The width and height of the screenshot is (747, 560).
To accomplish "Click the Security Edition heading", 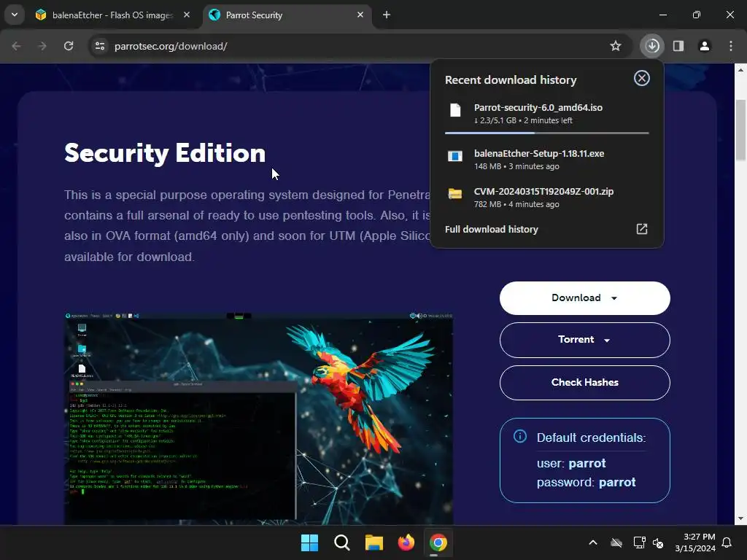I will (165, 153).
